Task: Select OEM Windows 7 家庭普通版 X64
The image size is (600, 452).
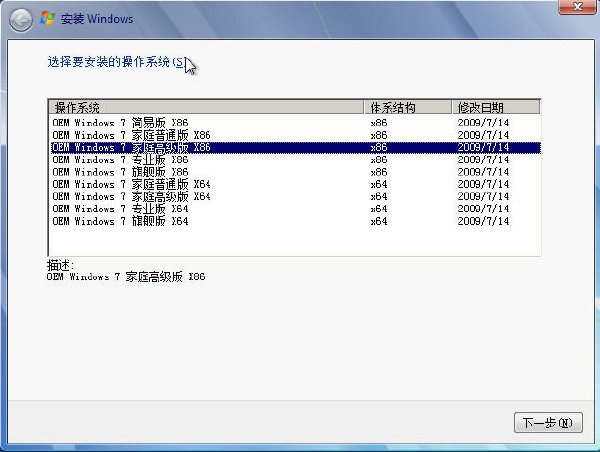Action: click(295, 184)
